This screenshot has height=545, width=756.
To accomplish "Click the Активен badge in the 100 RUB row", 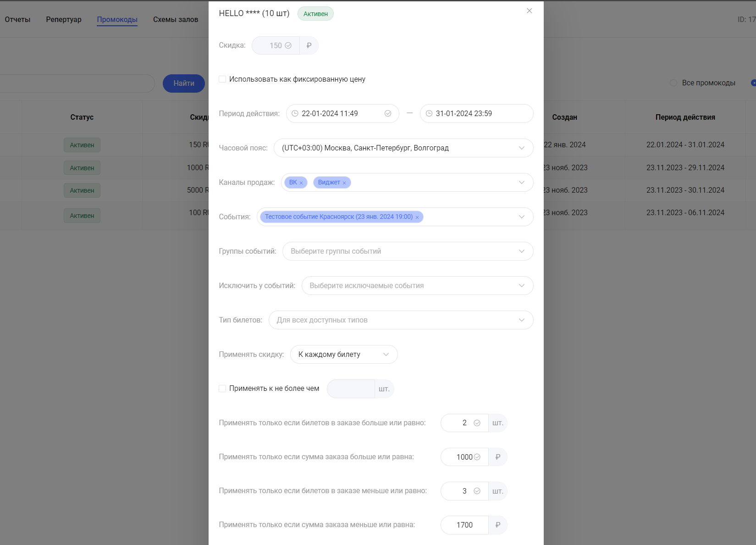I will coord(82,216).
